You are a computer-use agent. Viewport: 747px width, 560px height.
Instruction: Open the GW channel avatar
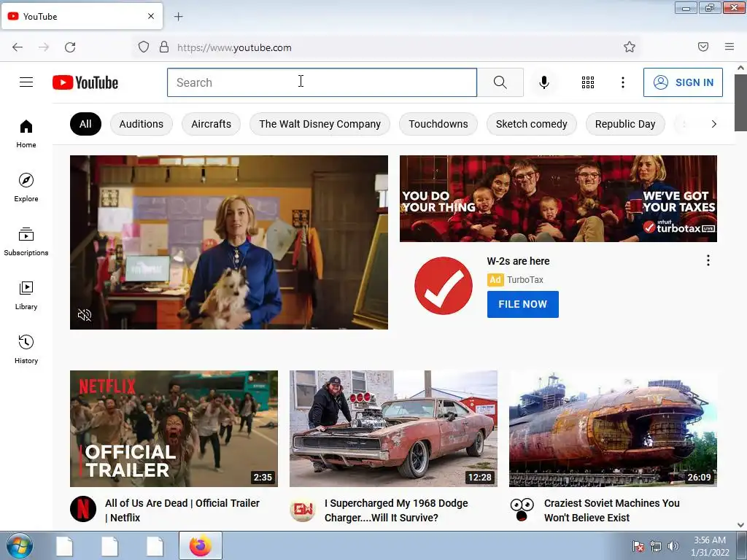(x=303, y=509)
